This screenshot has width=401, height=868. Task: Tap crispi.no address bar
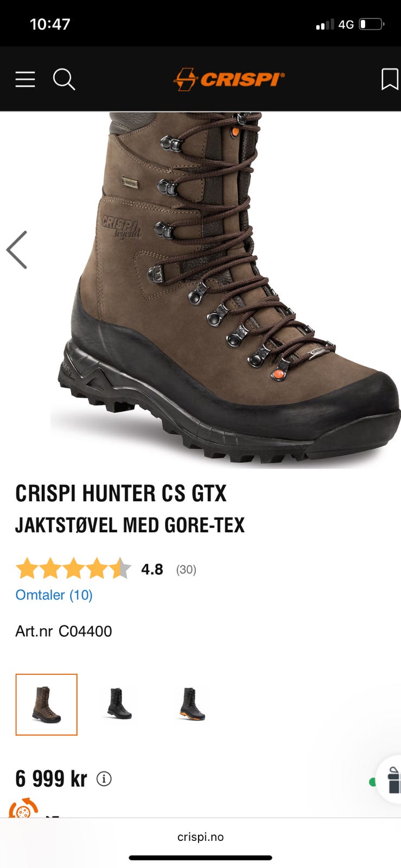point(200,837)
